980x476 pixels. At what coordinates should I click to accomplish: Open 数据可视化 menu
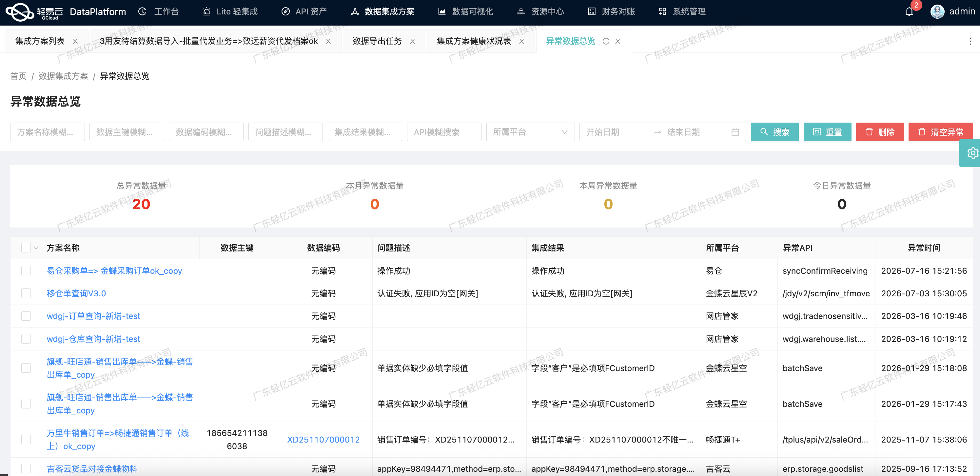pyautogui.click(x=465, y=12)
